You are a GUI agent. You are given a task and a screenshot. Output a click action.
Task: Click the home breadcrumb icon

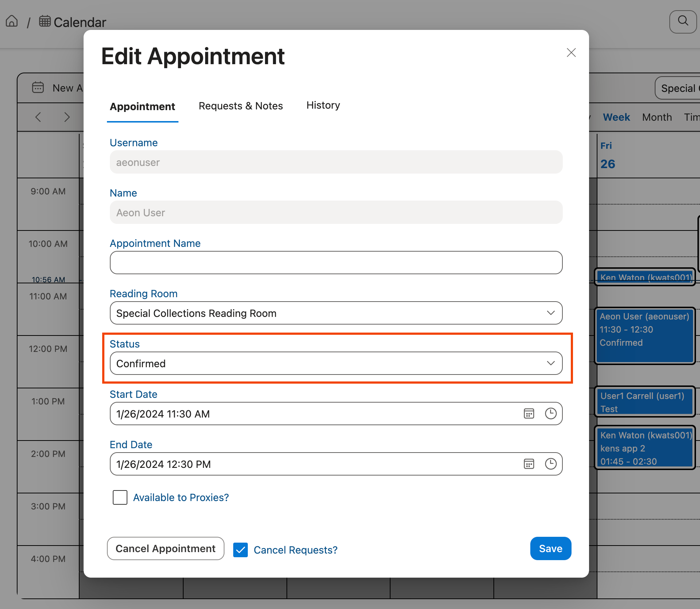[x=11, y=21]
